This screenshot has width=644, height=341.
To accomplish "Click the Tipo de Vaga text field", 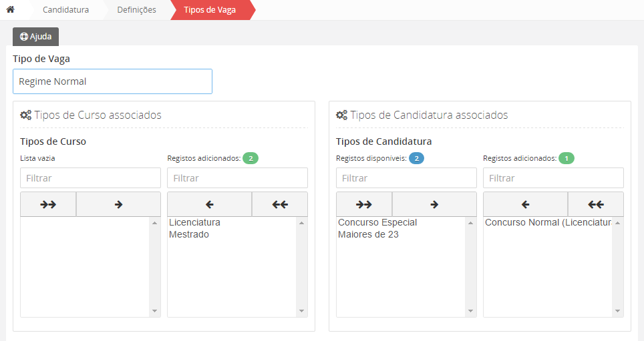I will click(112, 81).
